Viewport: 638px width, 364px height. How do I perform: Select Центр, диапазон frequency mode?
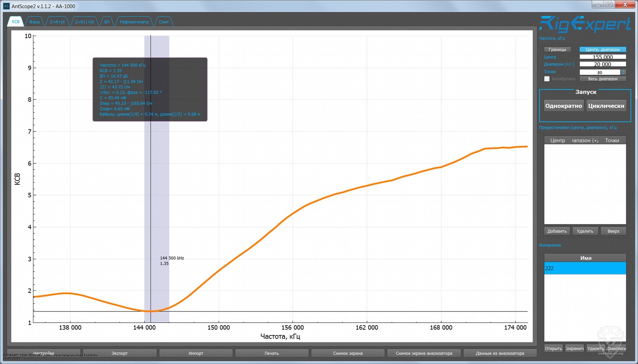click(x=602, y=50)
